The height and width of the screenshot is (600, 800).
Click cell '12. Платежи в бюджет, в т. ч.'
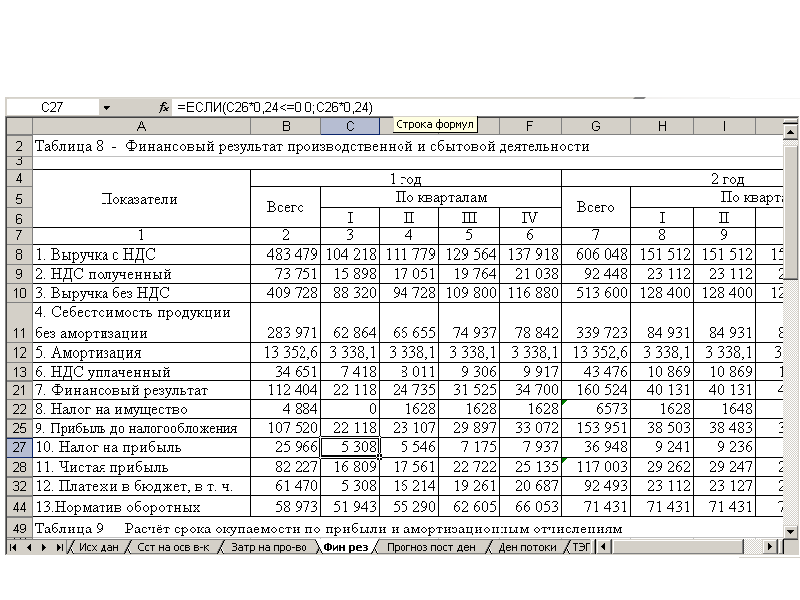[x=141, y=486]
